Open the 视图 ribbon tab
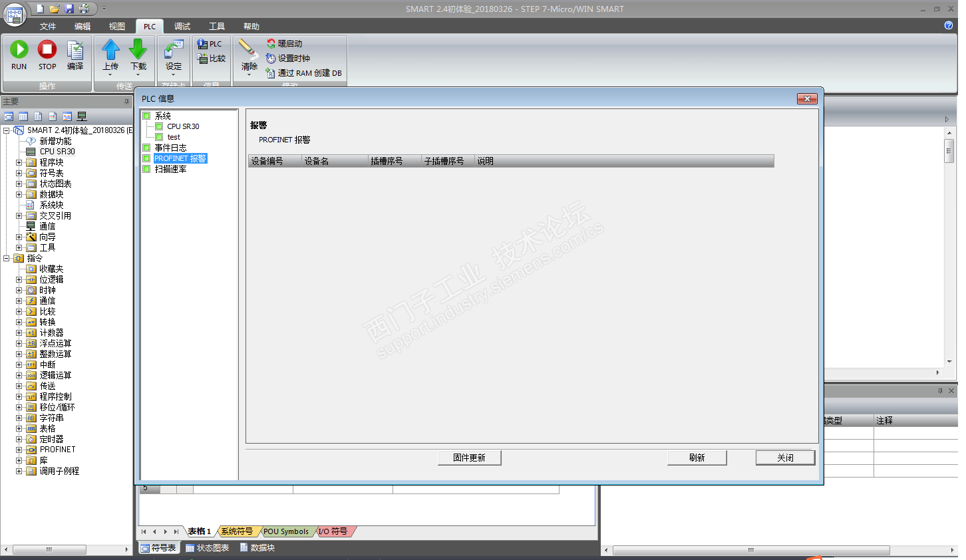The height and width of the screenshot is (560, 966). (117, 27)
